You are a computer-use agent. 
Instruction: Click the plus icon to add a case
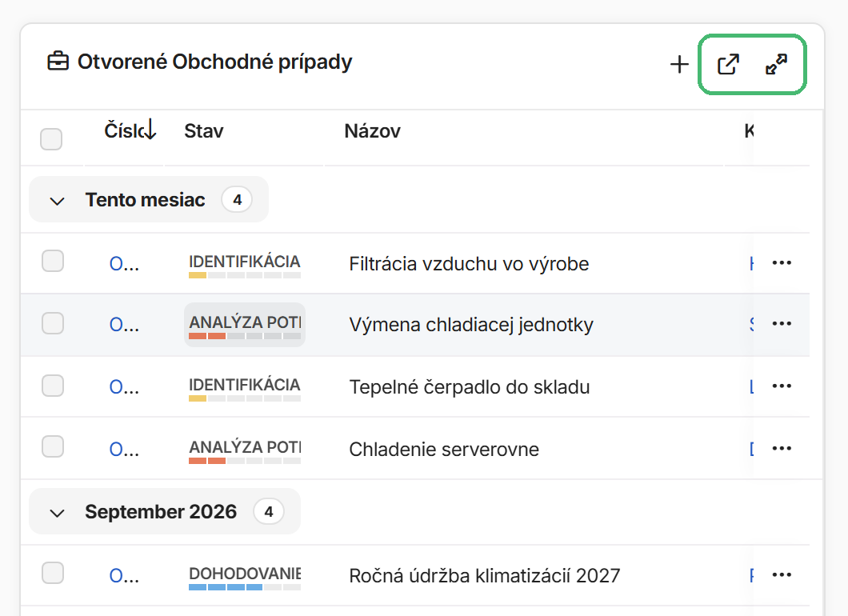click(679, 64)
